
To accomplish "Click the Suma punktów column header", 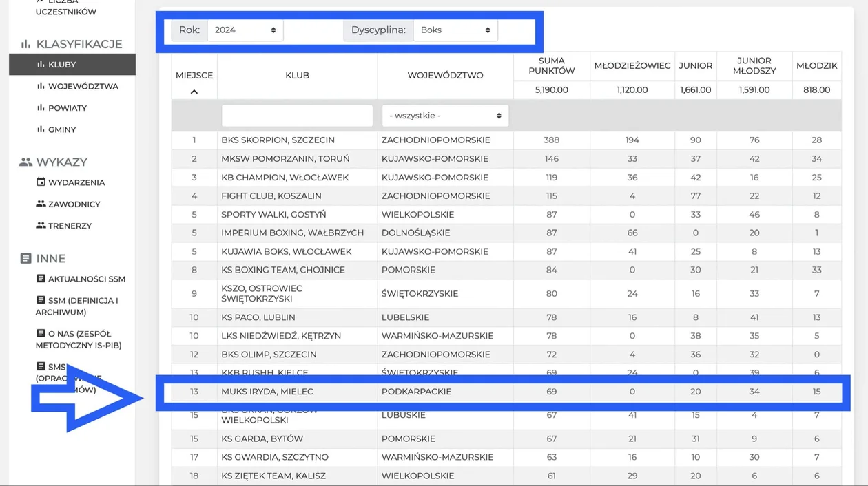I will 551,66.
